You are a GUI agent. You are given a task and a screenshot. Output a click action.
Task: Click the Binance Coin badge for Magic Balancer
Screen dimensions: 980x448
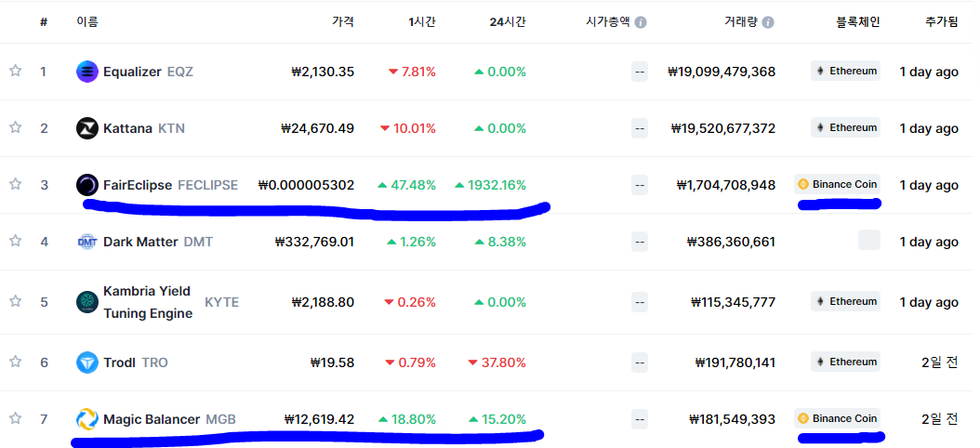coord(838,418)
